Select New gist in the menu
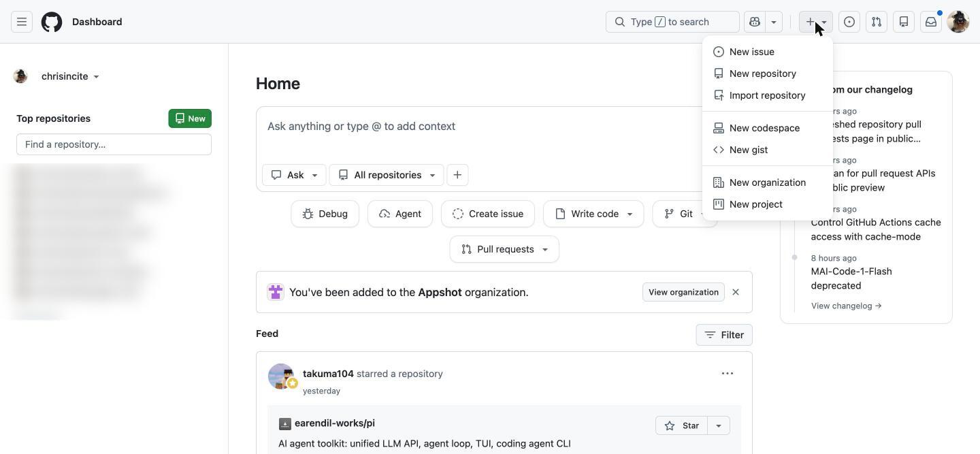 768,150
